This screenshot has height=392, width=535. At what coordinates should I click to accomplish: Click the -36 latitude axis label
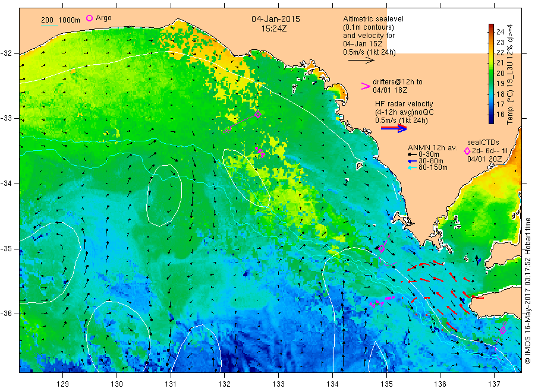coord(6,314)
